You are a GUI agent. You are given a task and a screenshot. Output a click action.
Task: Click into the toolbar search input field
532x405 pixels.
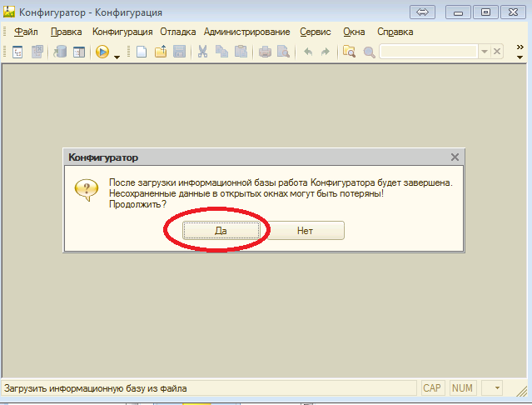coord(428,52)
